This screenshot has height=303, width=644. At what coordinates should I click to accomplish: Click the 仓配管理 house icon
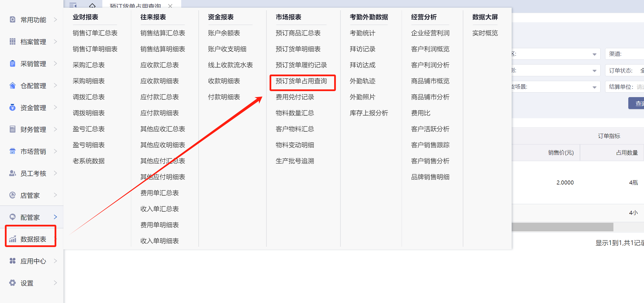click(13, 85)
